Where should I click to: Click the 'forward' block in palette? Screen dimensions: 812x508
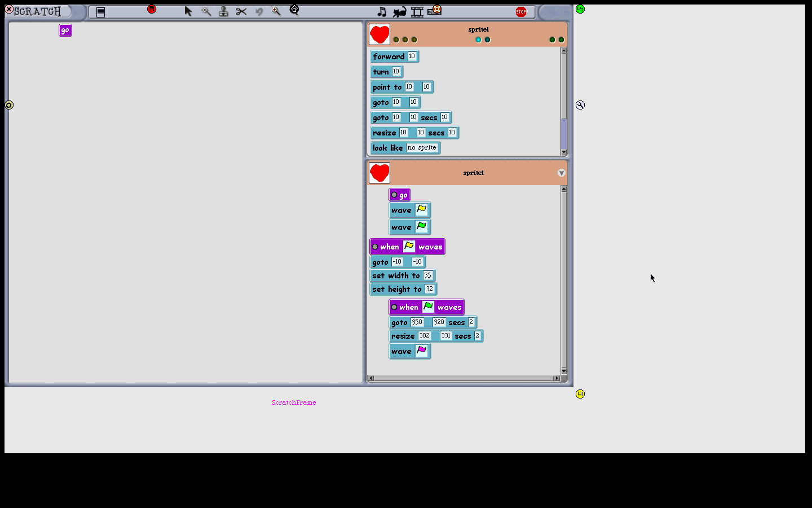pos(395,56)
